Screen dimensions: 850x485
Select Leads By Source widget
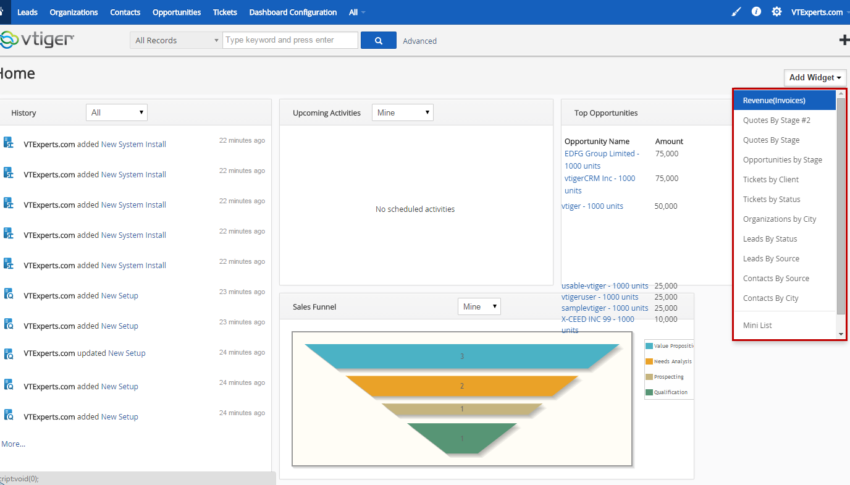pyautogui.click(x=771, y=258)
